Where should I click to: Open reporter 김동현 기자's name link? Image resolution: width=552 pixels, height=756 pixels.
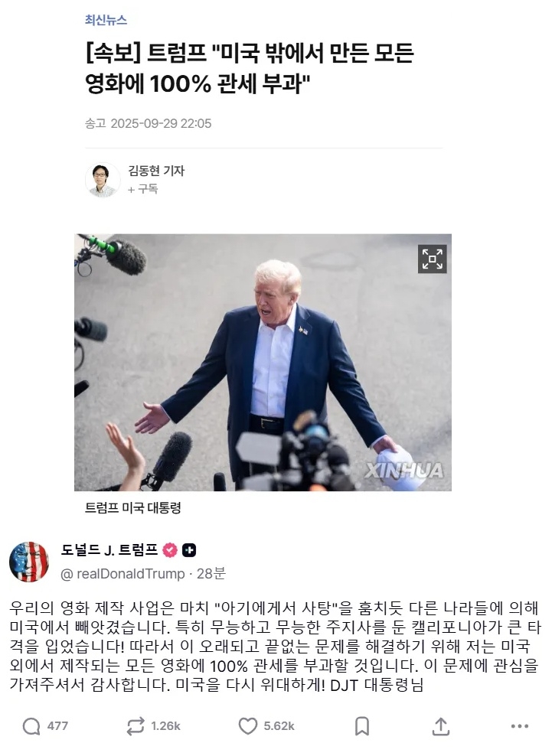pos(156,171)
